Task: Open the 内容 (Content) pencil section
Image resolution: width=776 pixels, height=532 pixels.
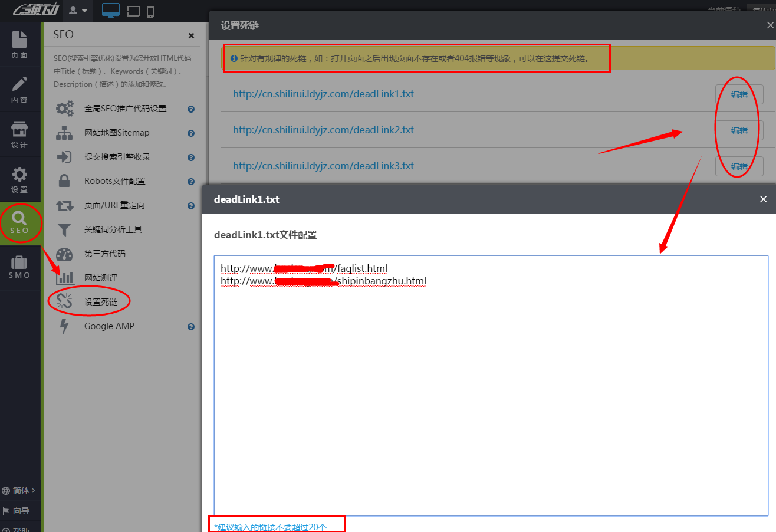Action: (x=19, y=90)
